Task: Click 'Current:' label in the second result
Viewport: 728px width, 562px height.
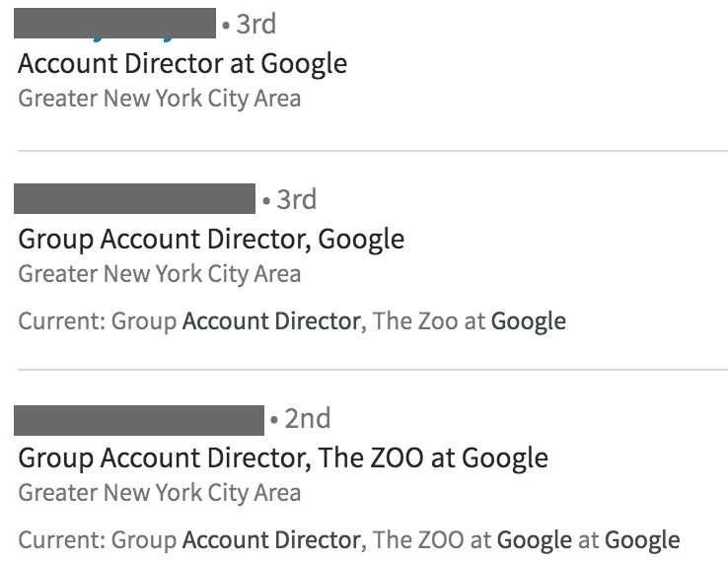Action: (61, 320)
